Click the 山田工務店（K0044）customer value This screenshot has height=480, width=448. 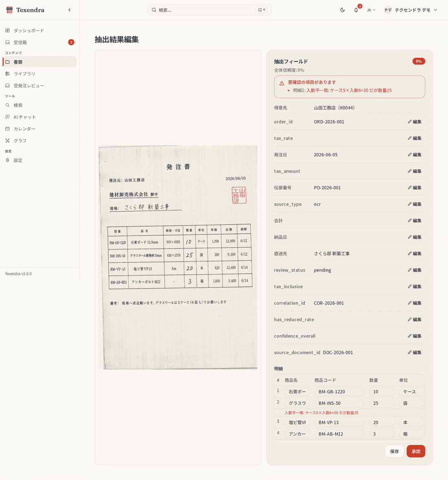[334, 108]
